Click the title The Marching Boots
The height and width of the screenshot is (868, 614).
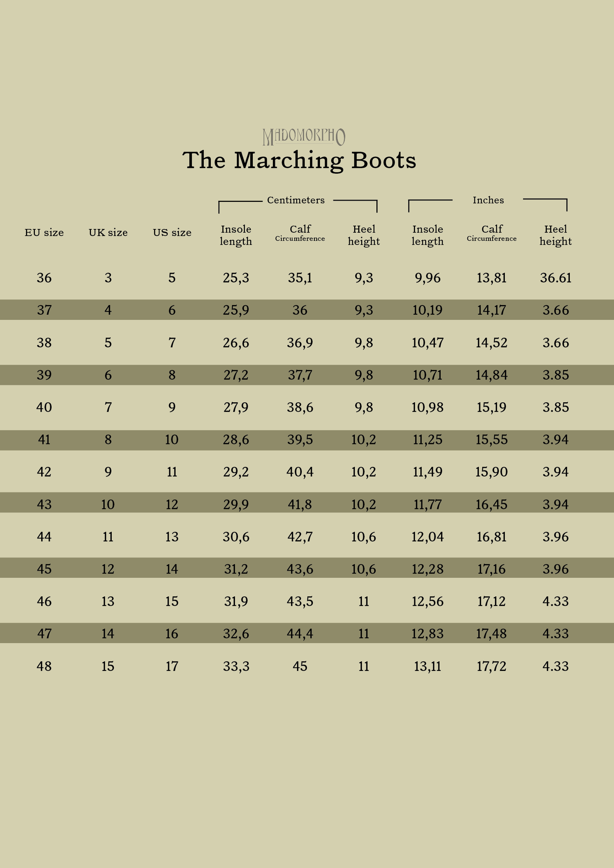click(299, 161)
